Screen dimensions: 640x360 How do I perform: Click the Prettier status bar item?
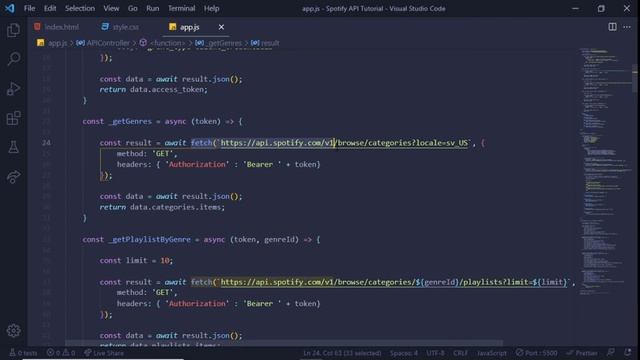point(582,353)
